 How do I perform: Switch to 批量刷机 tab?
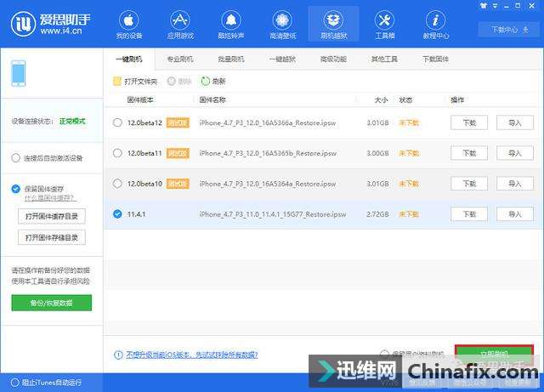(x=231, y=60)
